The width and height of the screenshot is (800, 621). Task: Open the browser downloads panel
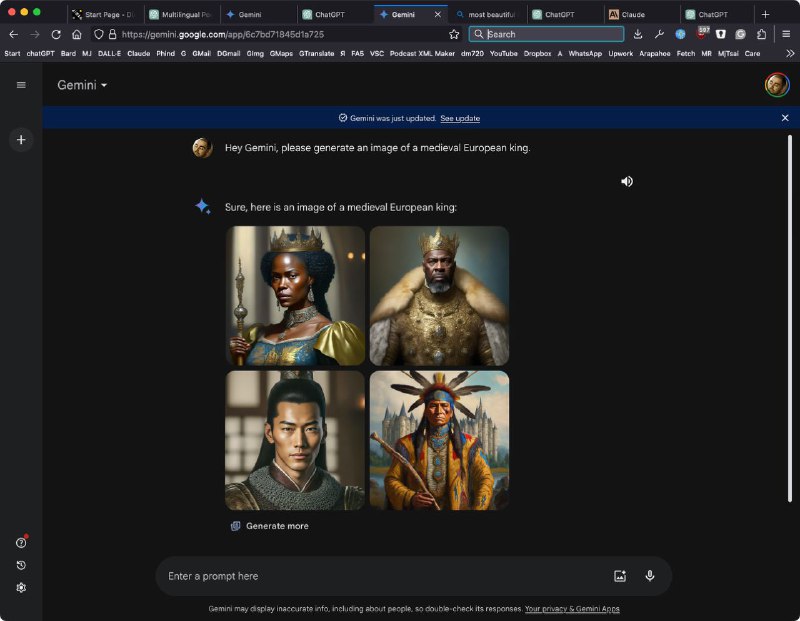[x=638, y=34]
